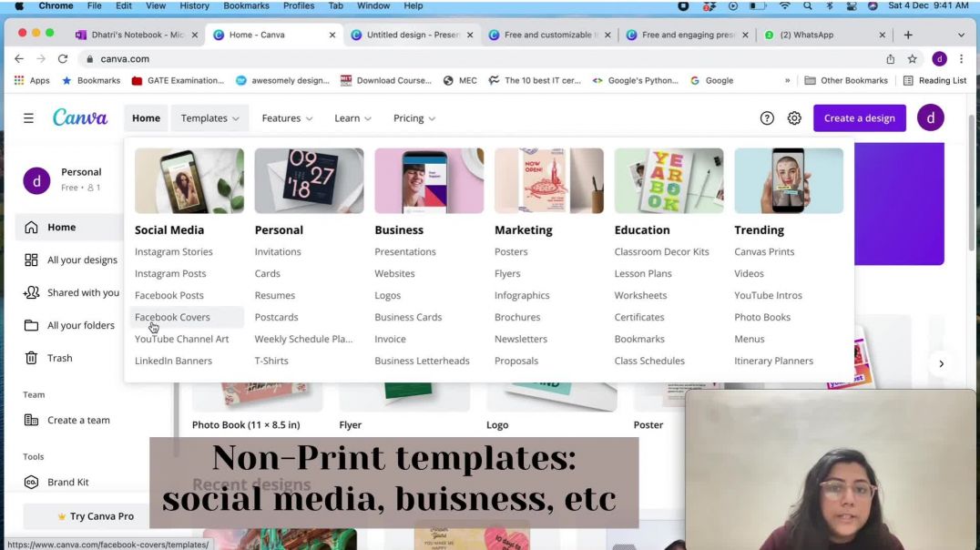The width and height of the screenshot is (980, 550).
Task: Open the purple account avatar in Canva header
Action: [x=931, y=117]
